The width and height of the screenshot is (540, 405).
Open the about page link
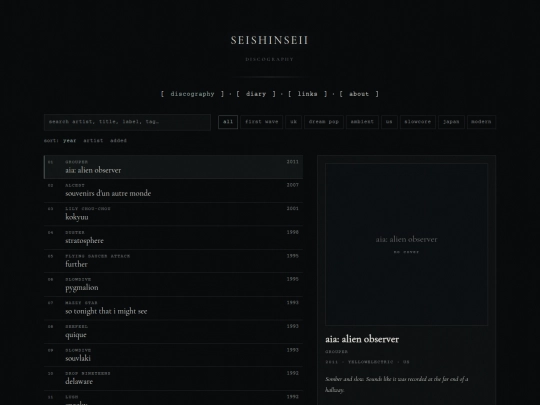(x=359, y=94)
